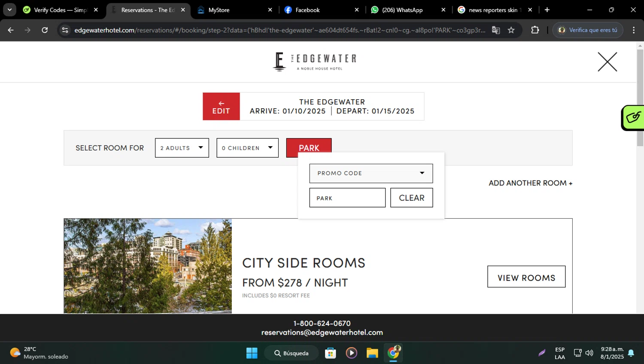Open the Chrome profile verification chip

coord(587,30)
